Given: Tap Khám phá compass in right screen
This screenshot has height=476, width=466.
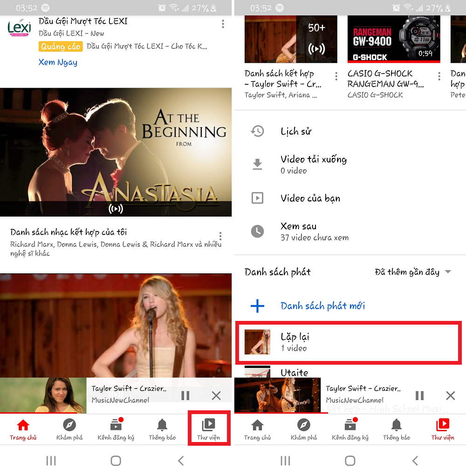Looking at the screenshot, I should pos(304,425).
